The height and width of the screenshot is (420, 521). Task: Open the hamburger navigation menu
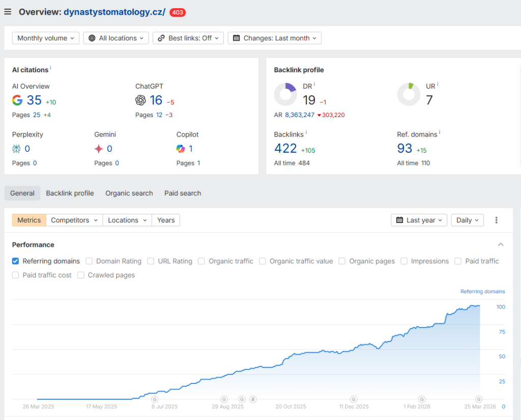(x=8, y=11)
